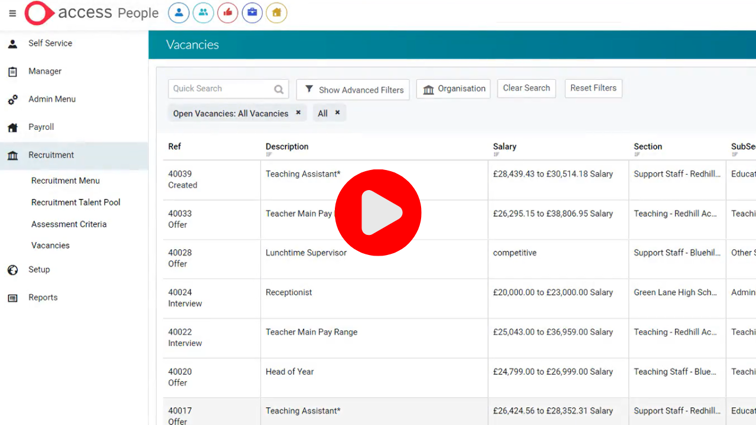Image resolution: width=756 pixels, height=425 pixels.
Task: Click the Quick Search magnifier icon
Action: [279, 89]
